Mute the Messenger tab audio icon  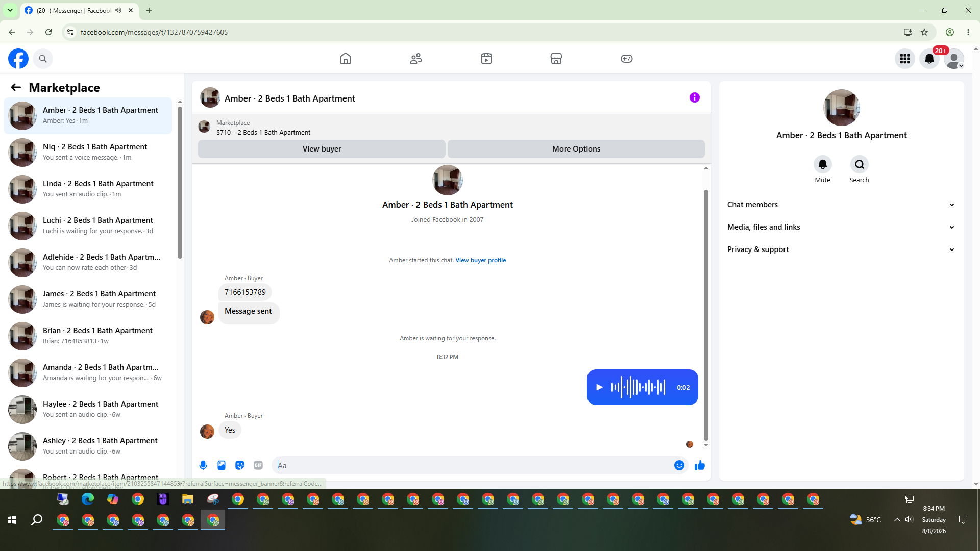click(x=118, y=10)
